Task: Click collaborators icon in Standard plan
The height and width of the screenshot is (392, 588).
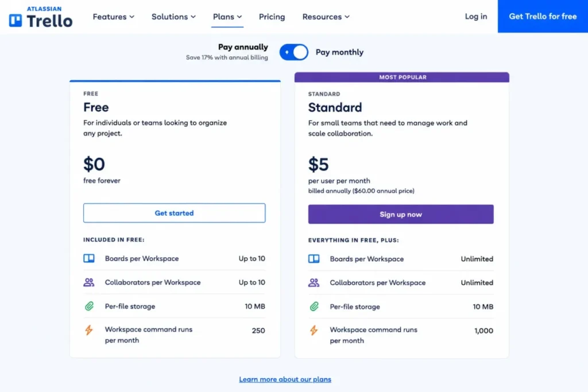Action: pos(314,282)
